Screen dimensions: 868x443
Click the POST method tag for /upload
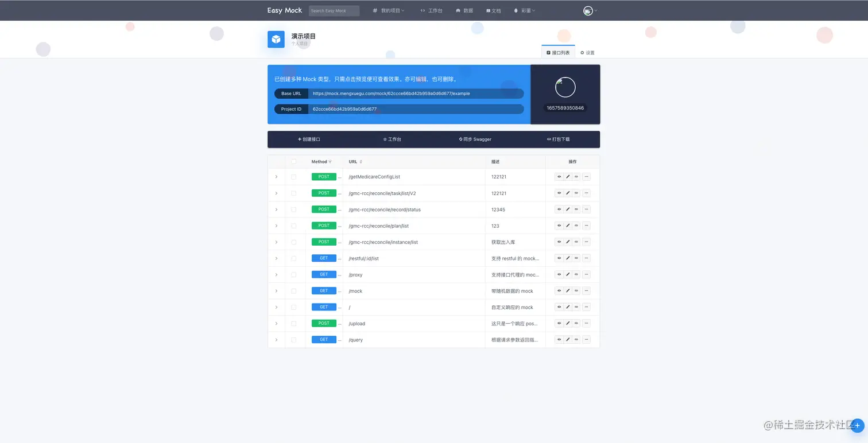[x=324, y=323]
